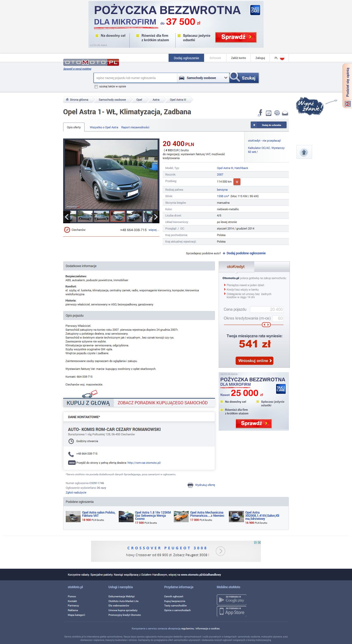Click the 'więcej...' link beside the phone number
The image size is (352, 644).
(x=154, y=230)
